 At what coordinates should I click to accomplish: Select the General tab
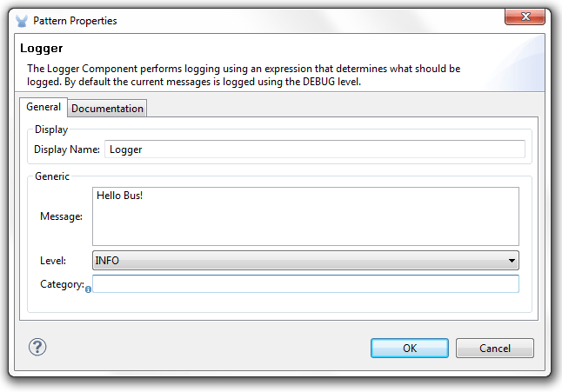(x=43, y=108)
